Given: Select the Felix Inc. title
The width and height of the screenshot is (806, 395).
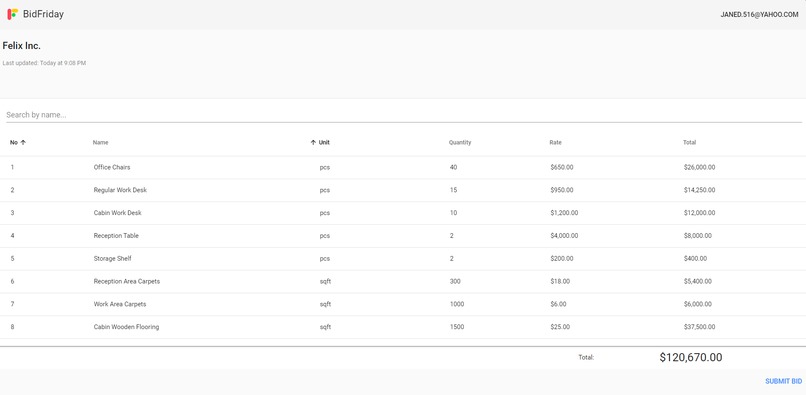Looking at the screenshot, I should [22, 46].
